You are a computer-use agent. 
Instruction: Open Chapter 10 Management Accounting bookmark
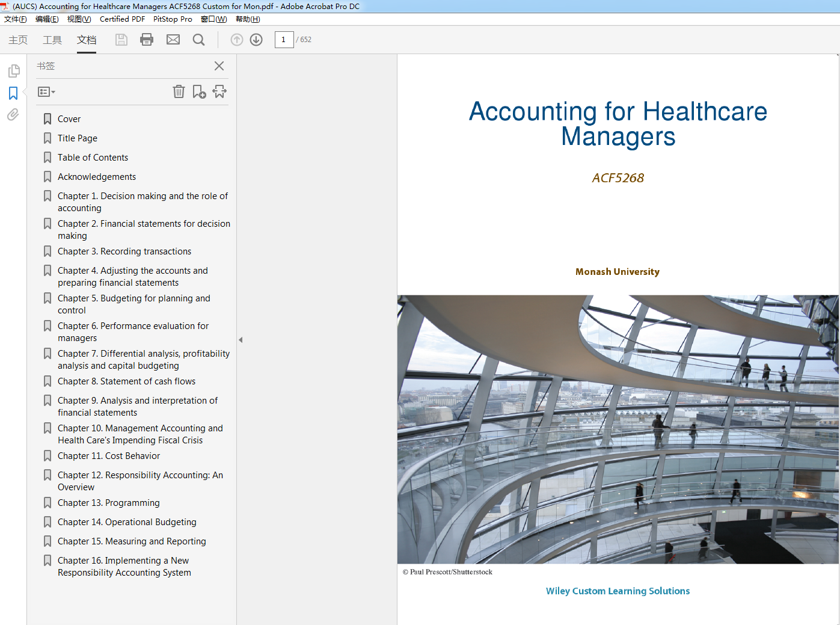(x=140, y=434)
